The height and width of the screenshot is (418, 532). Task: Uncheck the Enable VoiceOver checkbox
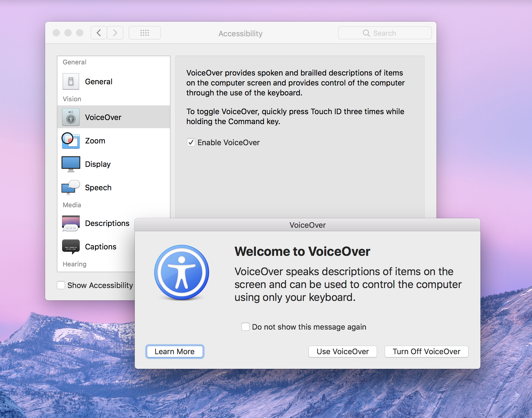coord(191,143)
